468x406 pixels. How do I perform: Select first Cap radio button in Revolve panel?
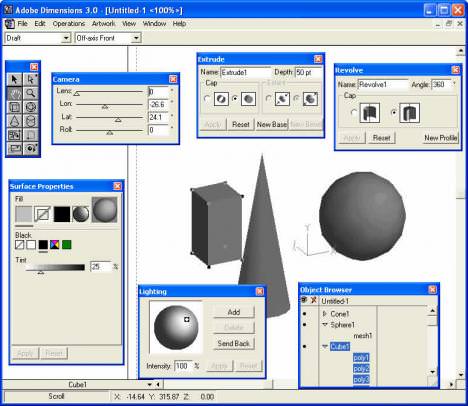354,113
